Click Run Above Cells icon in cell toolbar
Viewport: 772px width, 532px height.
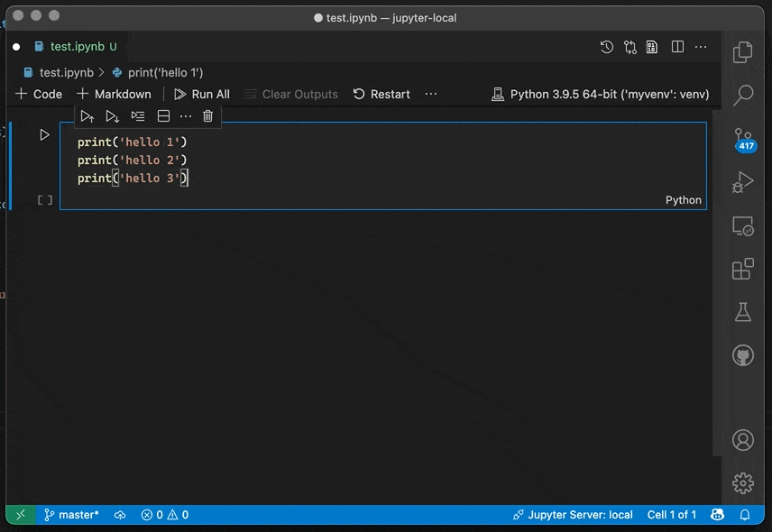click(x=87, y=116)
